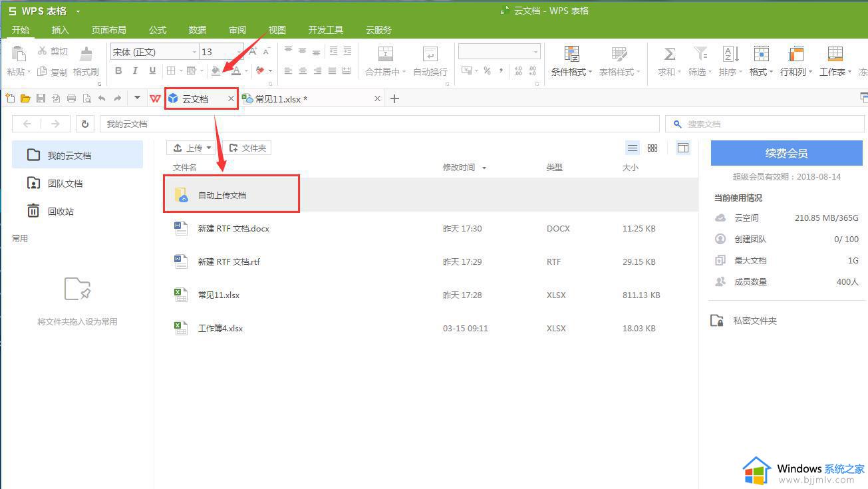This screenshot has width=868, height=489.
Task: Toggle Italic formatting
Action: (135, 71)
